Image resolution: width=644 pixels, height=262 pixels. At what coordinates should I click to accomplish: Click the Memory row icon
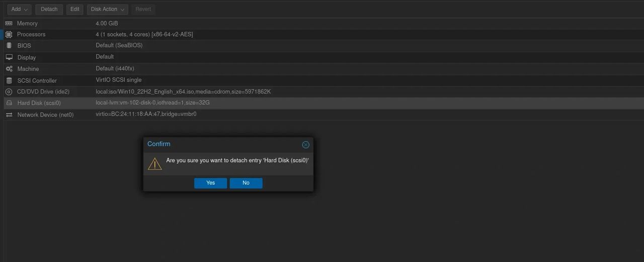(9, 24)
